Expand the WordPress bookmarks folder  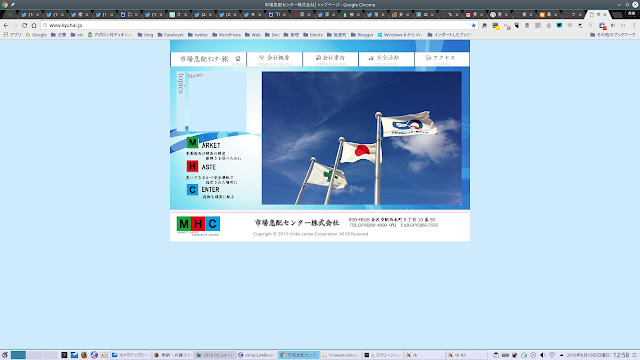coord(227,35)
